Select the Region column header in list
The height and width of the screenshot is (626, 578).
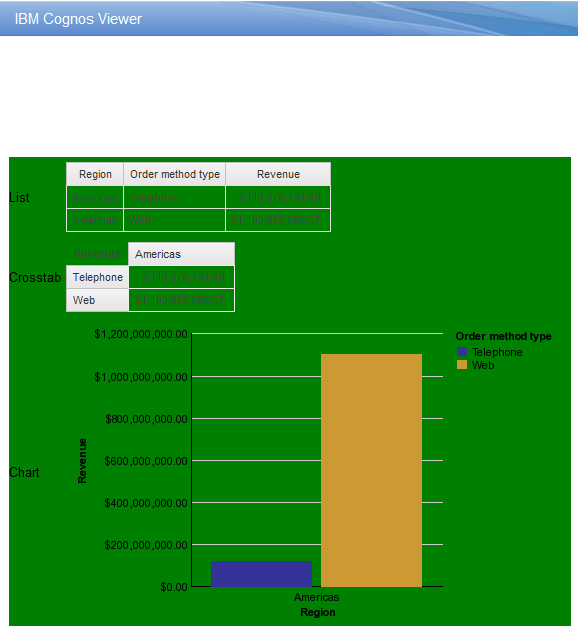click(95, 174)
